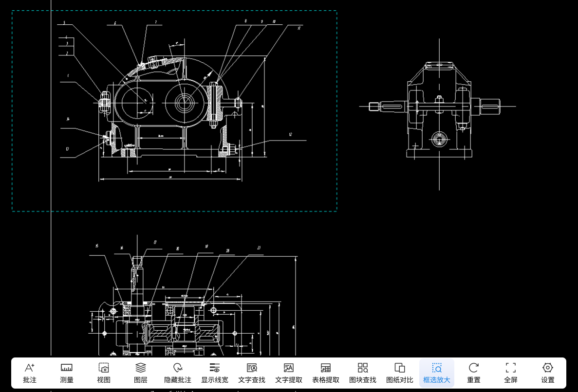This screenshot has width=578, height=392.
Task: Click the bearing circle in front view
Action: 185,103
